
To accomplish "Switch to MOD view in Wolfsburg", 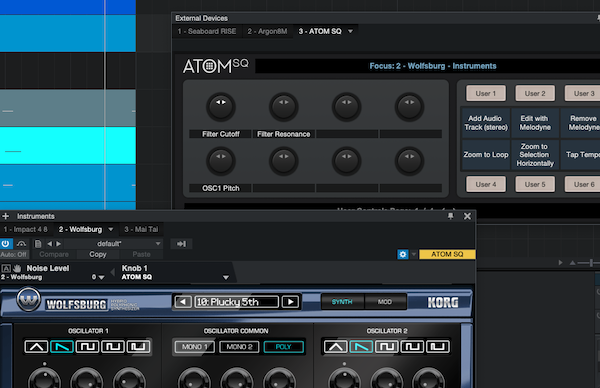I will coord(385,302).
